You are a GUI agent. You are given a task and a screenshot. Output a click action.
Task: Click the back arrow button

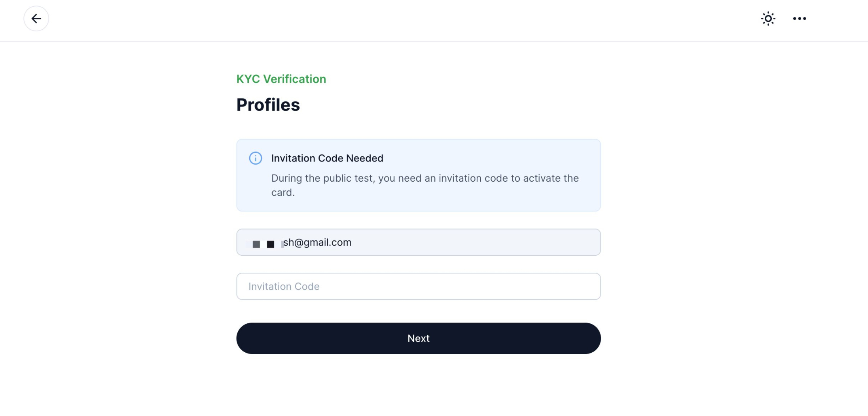pyautogui.click(x=36, y=19)
